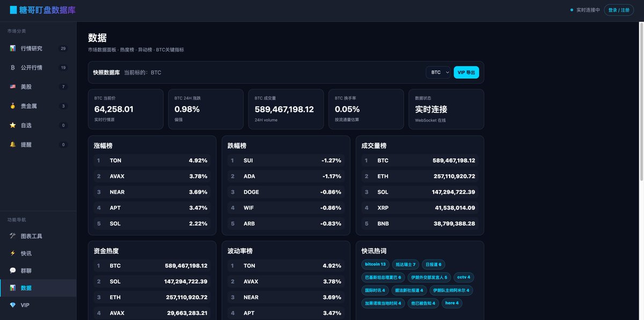644x320 pixels.
Task: Click the BTC 24H 涨跌 0.98% card
Action: [206, 109]
